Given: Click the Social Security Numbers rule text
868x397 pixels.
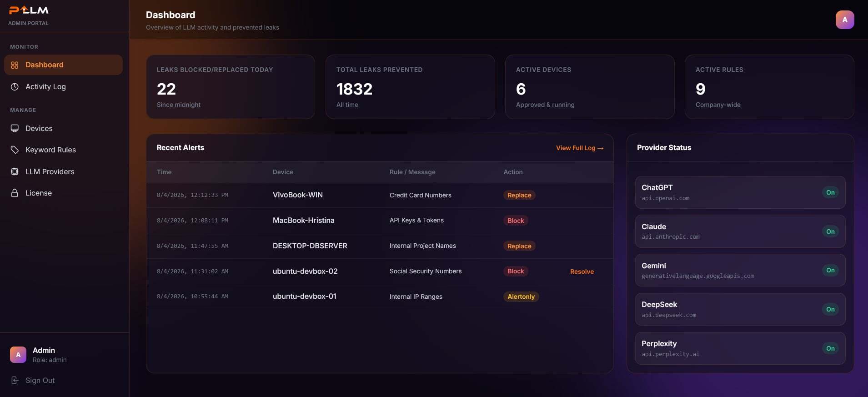Looking at the screenshot, I should coord(426,271).
